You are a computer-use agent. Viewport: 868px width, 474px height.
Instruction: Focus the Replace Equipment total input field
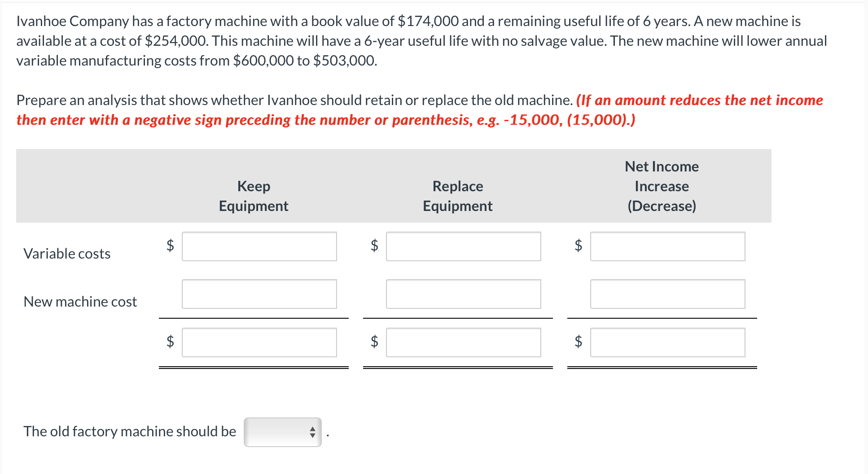pos(464,342)
